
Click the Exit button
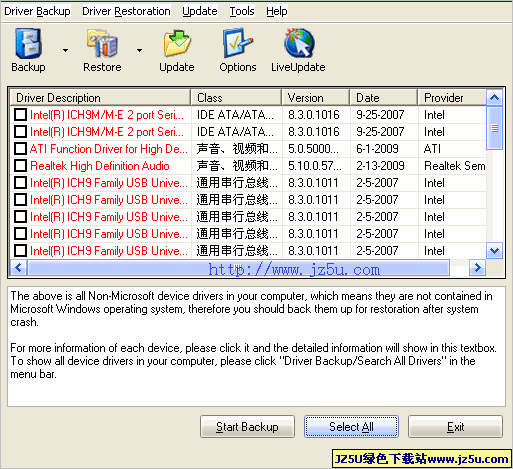click(x=455, y=427)
